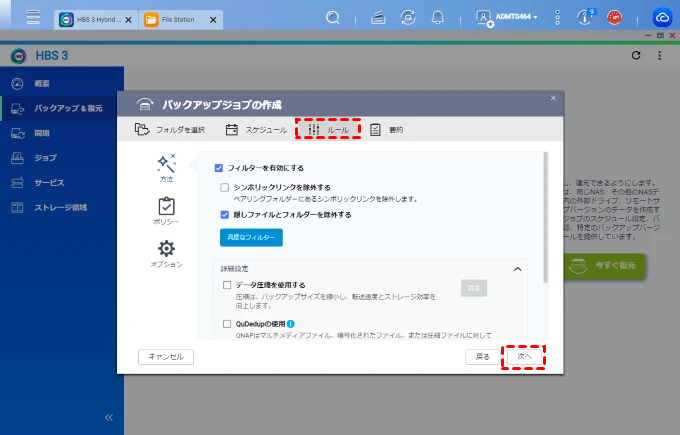The width and height of the screenshot is (680, 435).
Task: Open the QTS main menu hamburger icon
Action: [x=33, y=17]
